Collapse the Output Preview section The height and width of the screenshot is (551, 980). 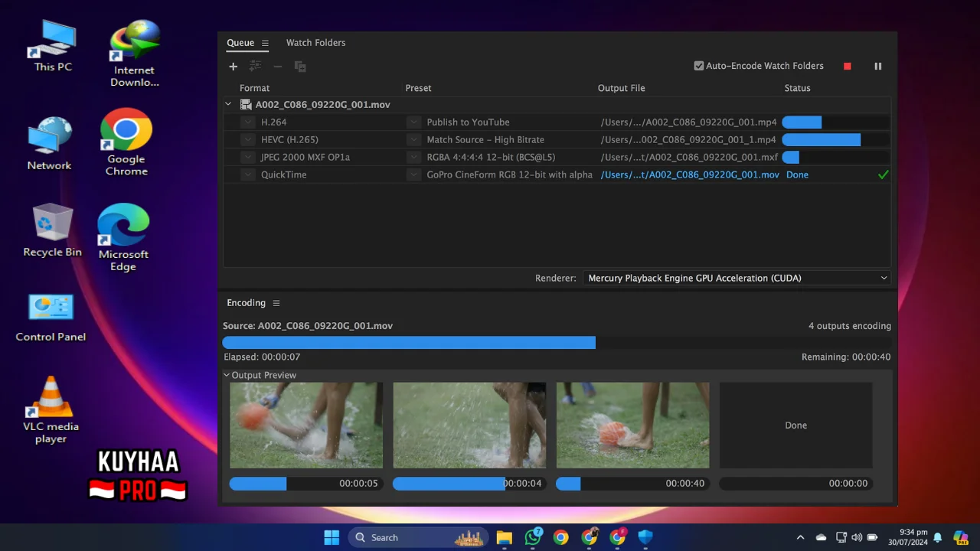(x=227, y=376)
